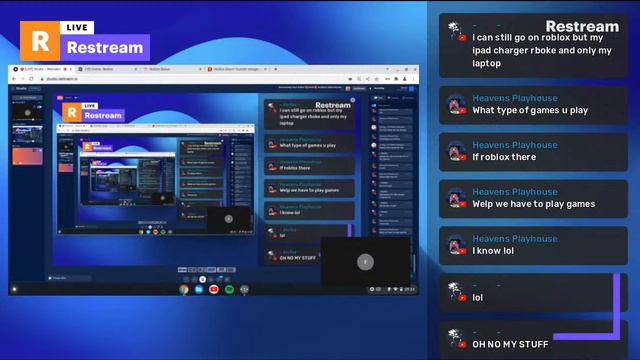Click the Restream orange R logo
Viewport: 640px width, 360px height.
point(40,41)
